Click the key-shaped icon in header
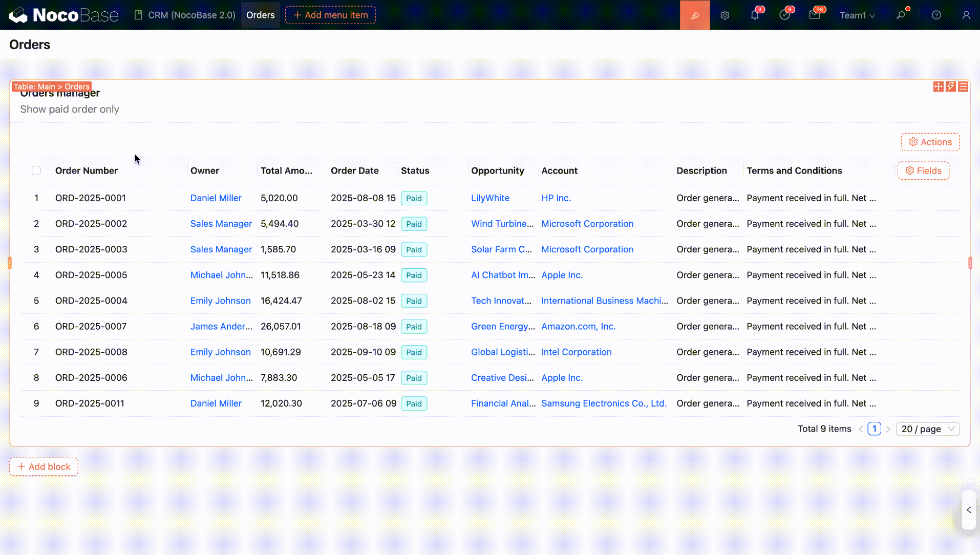 tap(901, 15)
